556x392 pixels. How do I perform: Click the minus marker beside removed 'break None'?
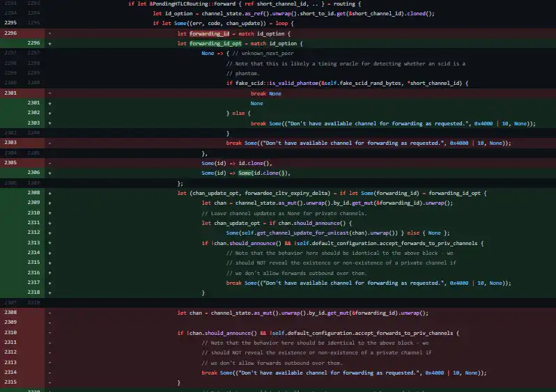50,93
